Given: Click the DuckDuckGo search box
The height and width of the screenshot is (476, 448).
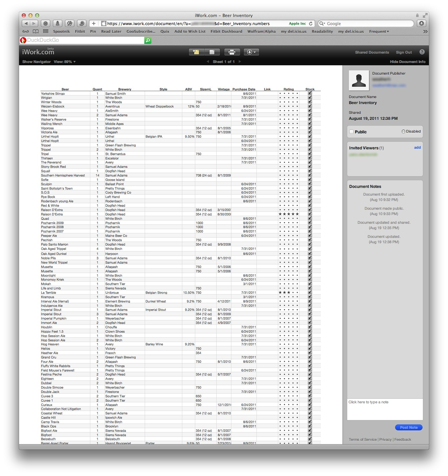Looking at the screenshot, I should [x=82, y=40].
